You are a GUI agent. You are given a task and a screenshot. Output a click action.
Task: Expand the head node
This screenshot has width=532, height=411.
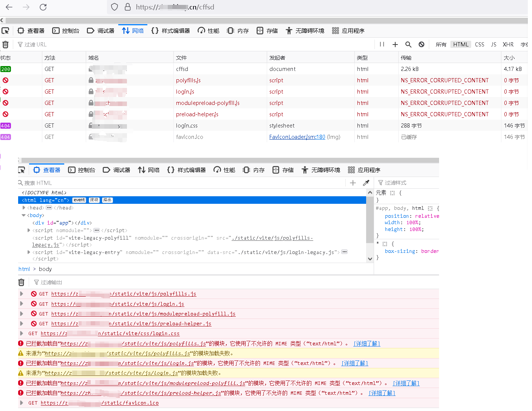coord(24,208)
